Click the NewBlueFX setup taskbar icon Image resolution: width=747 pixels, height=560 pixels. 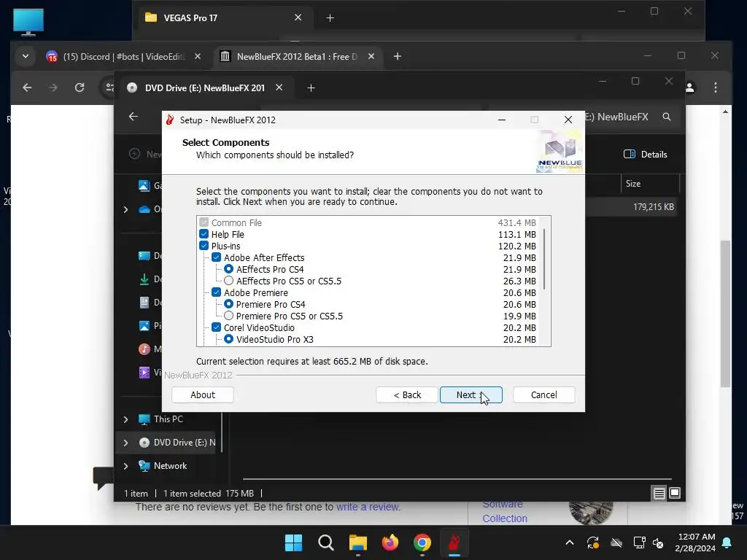tap(454, 542)
